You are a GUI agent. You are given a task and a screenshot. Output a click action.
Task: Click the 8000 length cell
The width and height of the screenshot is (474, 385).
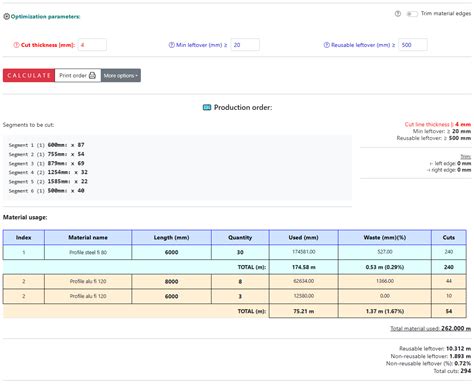tap(171, 281)
